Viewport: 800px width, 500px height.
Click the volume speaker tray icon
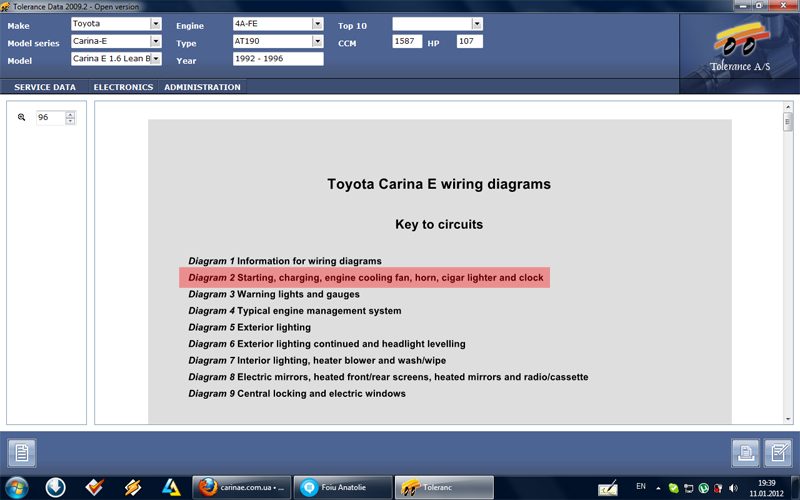(x=734, y=488)
